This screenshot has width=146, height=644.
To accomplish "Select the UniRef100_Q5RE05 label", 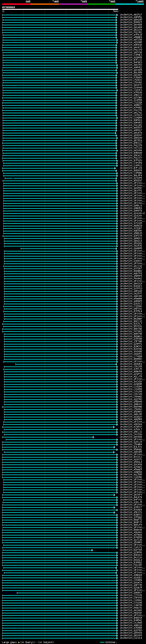I will click(131, 233).
